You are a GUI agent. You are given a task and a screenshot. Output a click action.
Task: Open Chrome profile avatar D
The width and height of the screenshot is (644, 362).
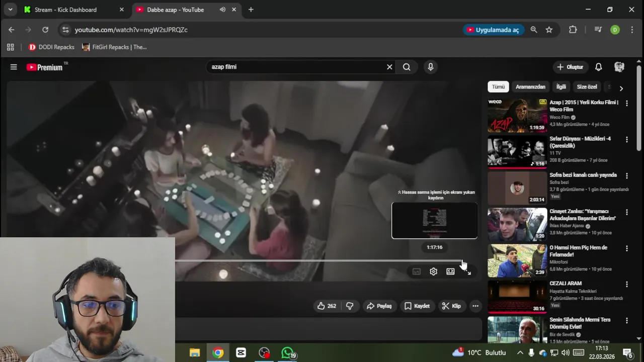tap(615, 30)
